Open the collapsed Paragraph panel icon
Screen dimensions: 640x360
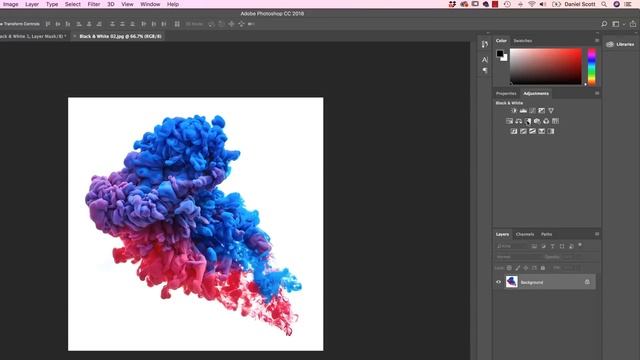tap(484, 71)
